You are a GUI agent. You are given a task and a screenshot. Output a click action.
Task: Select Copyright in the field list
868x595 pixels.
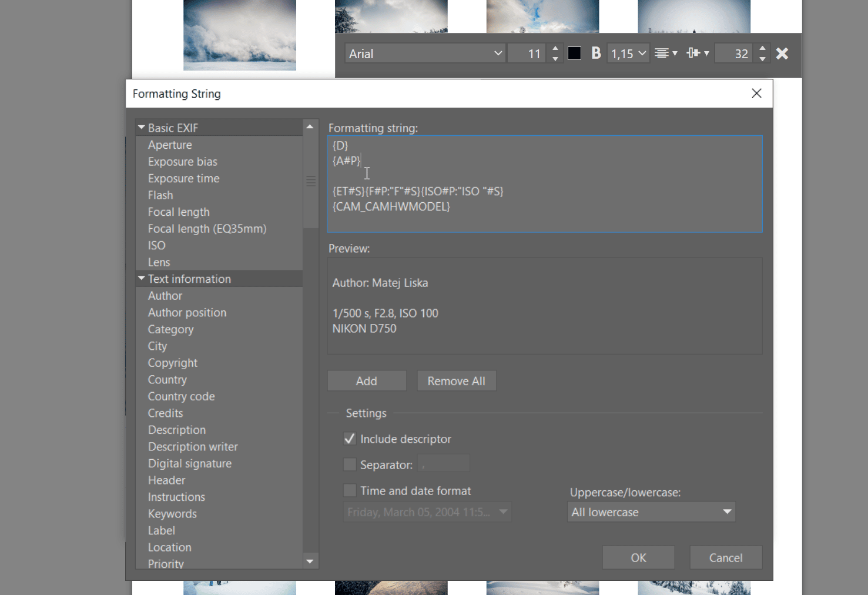[x=172, y=363]
